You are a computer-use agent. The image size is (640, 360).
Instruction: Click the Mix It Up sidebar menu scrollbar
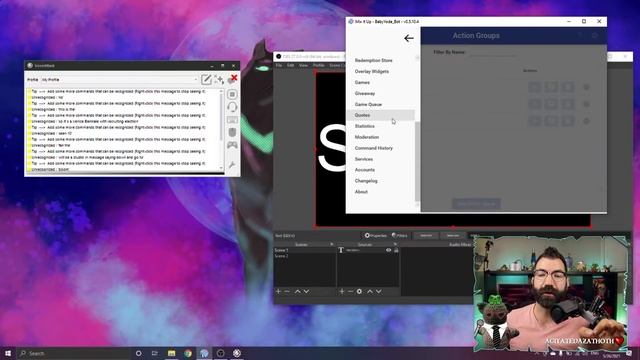pyautogui.click(x=417, y=161)
